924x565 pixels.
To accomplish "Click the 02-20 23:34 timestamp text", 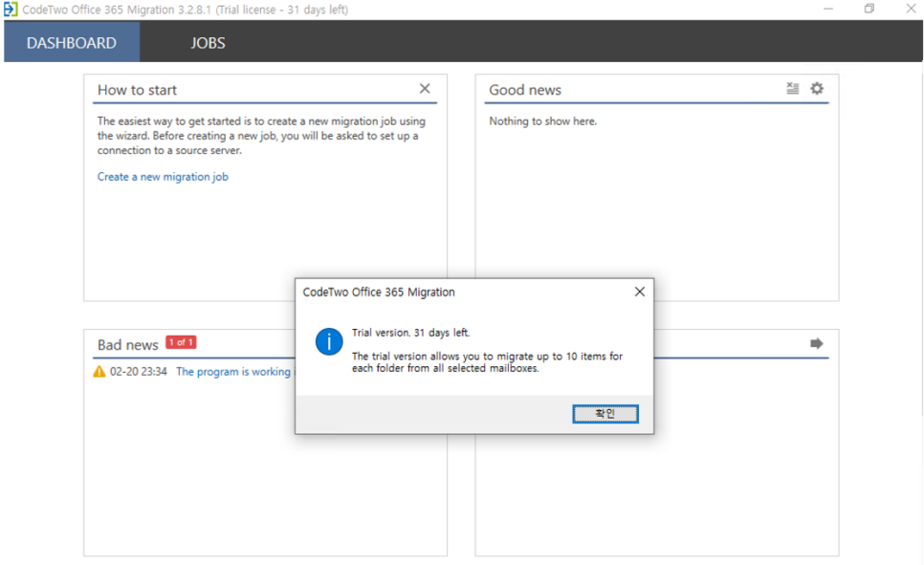I will tap(139, 372).
